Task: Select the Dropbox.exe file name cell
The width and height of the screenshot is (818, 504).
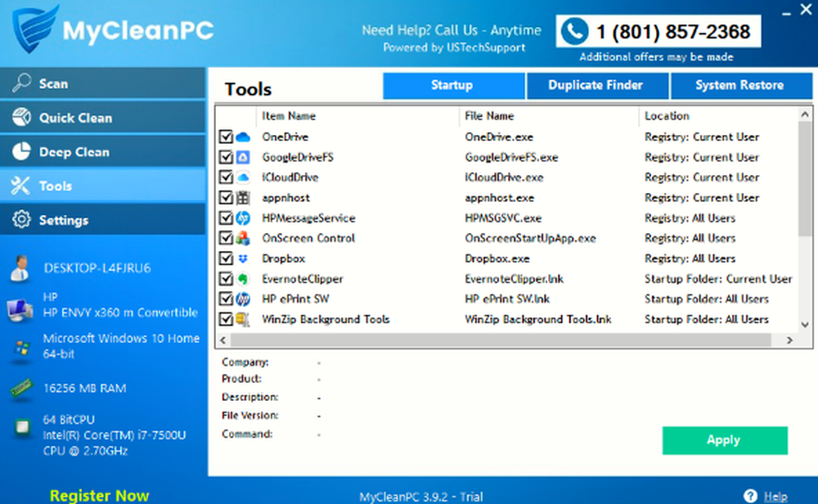Action: coord(497,259)
